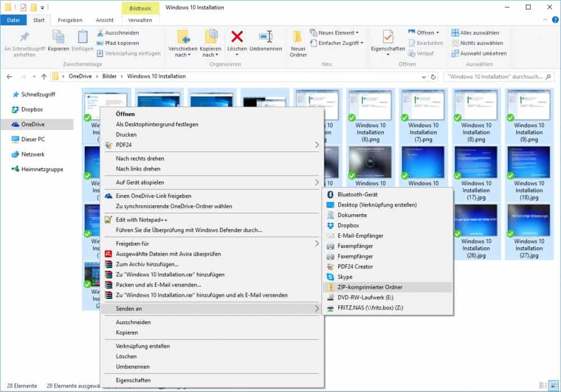Click Auswahl umkehren in the ribbon
The height and width of the screenshot is (392, 561).
[479, 53]
